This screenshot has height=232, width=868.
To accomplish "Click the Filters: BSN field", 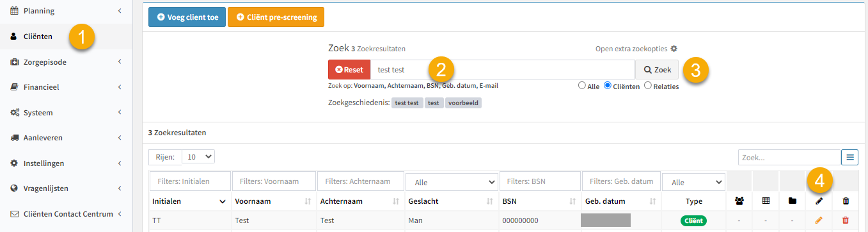I will pos(540,181).
